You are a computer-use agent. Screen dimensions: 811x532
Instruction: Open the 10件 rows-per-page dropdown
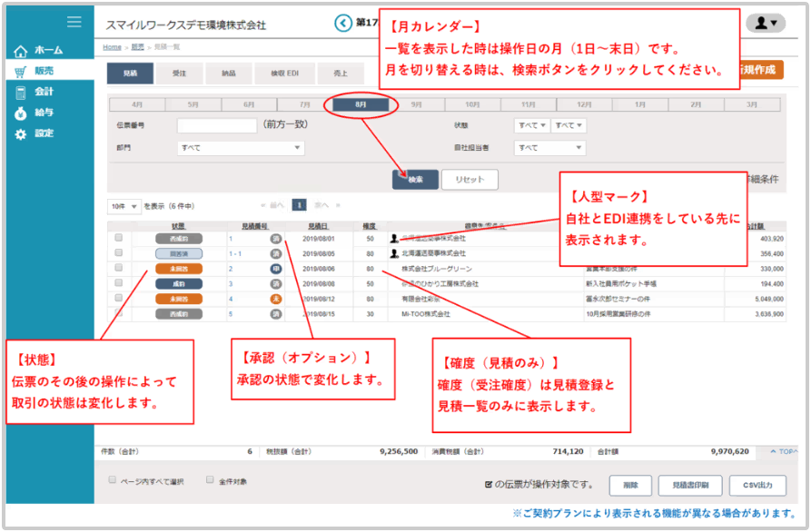coord(124,206)
